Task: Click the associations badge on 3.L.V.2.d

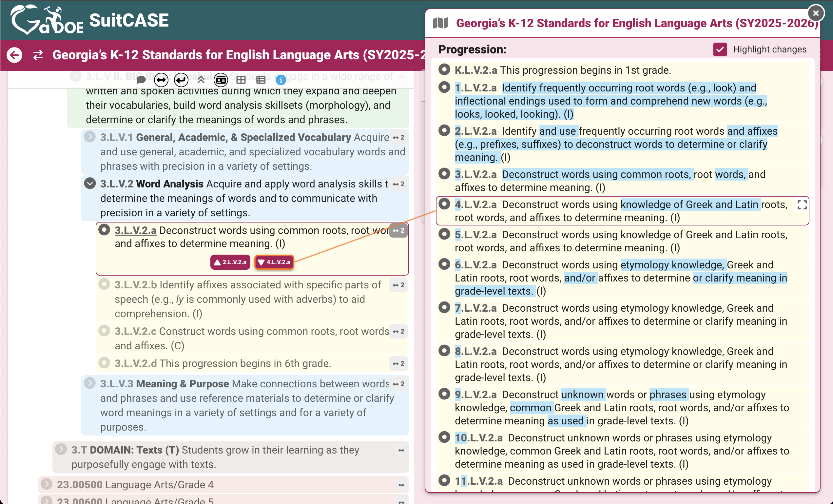Action: tap(398, 364)
